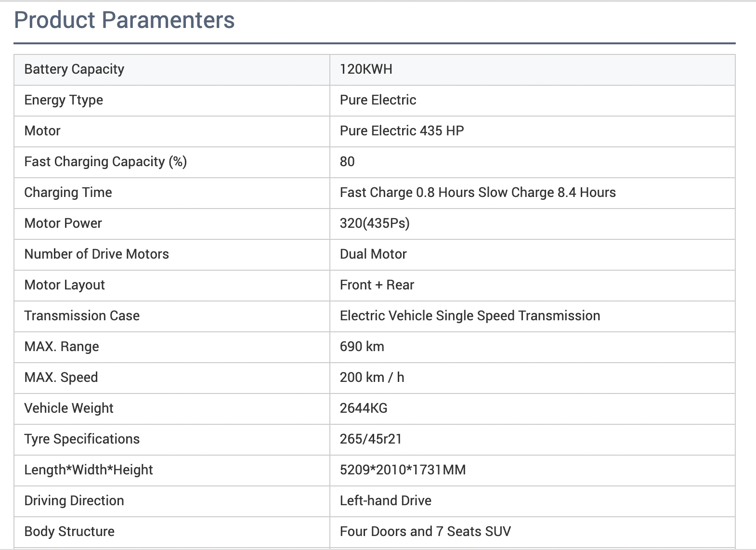Click the 2644KG vehicle weight value
The width and height of the screenshot is (756, 550).
364,408
